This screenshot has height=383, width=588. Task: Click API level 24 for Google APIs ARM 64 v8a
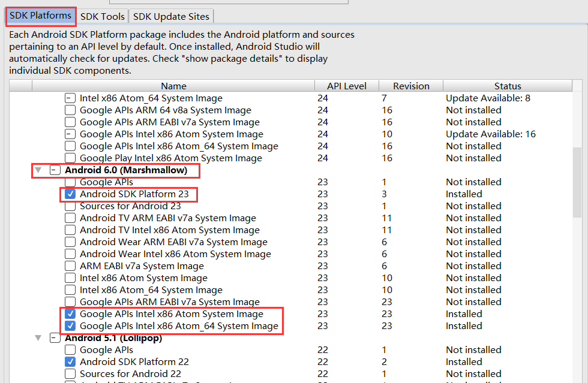(x=323, y=110)
